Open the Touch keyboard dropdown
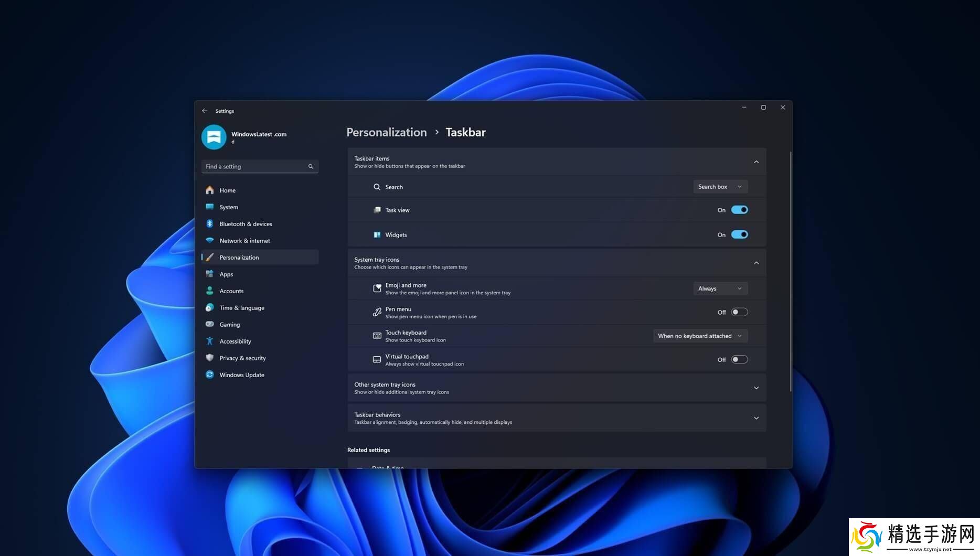 (x=700, y=336)
